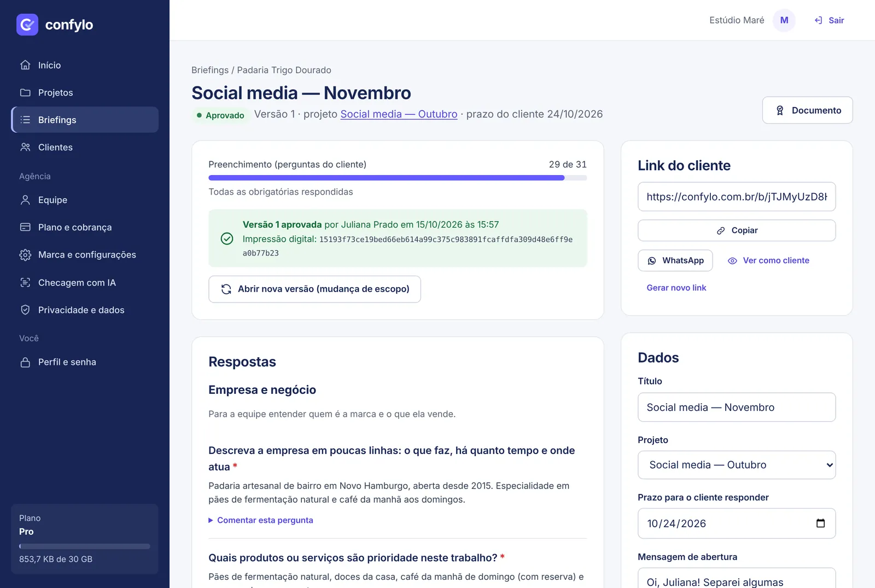Click Abrir nova versão (mudança de escopo)
This screenshot has height=588, width=875.
pyautogui.click(x=314, y=289)
